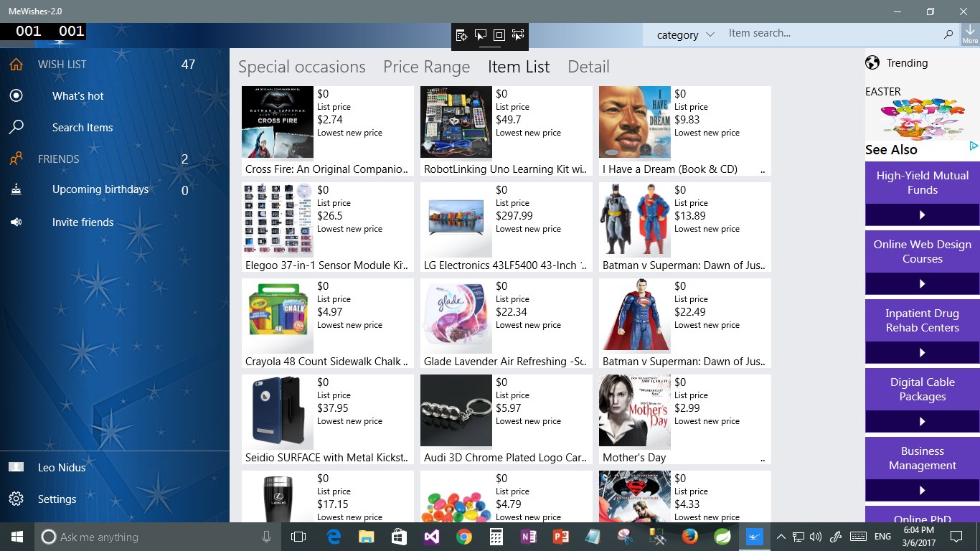
Task: Open the Action Center notifications icon
Action: pos(956,537)
